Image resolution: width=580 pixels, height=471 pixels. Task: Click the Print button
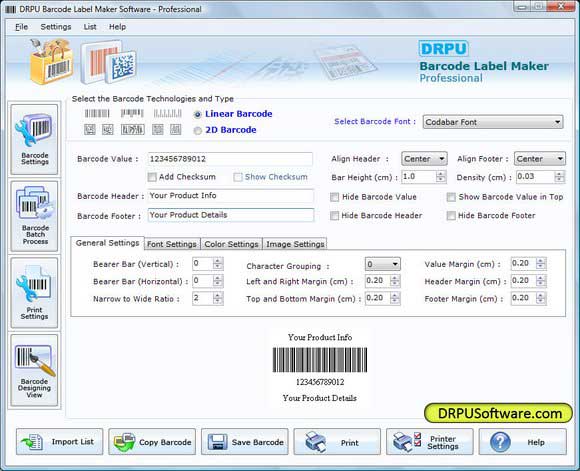point(337,442)
